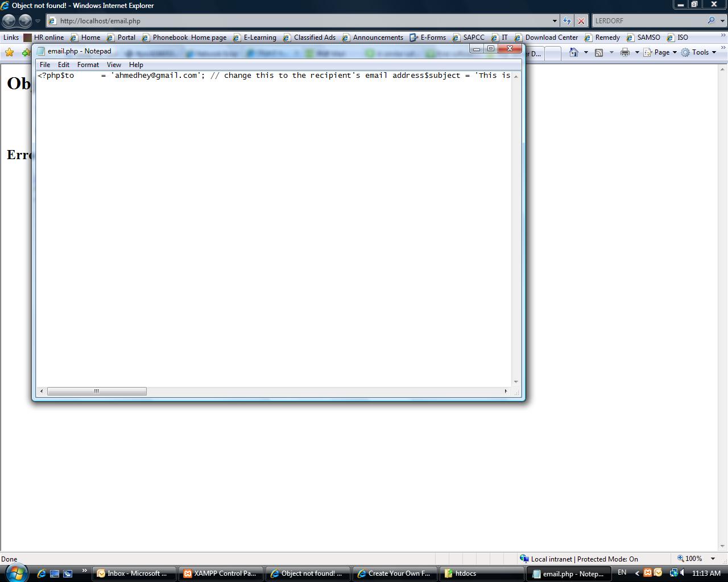
Task: Click the 11:13 AM clock
Action: click(706, 573)
